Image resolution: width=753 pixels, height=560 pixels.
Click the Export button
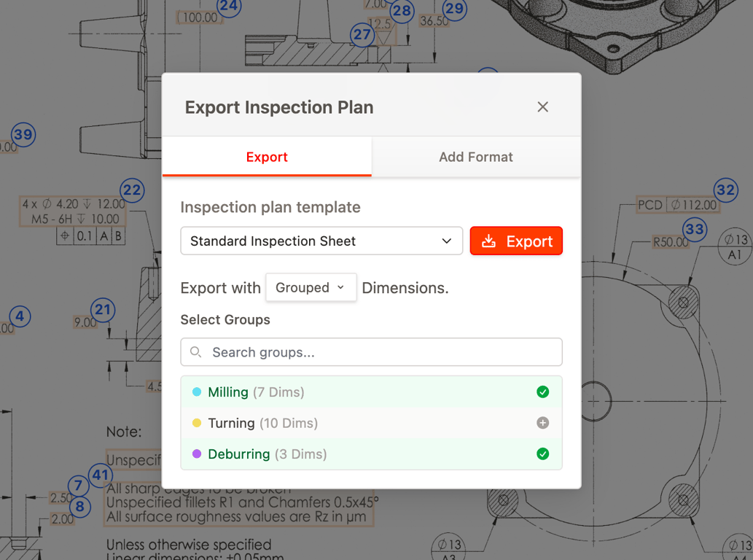(x=516, y=241)
